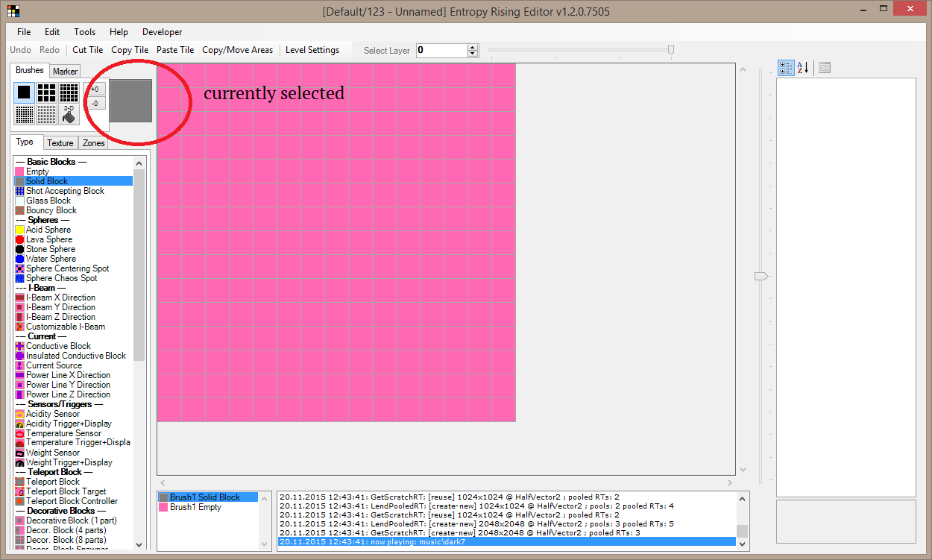The width and height of the screenshot is (932, 560).
Task: Click Paste Tile in toolbar
Action: click(175, 50)
